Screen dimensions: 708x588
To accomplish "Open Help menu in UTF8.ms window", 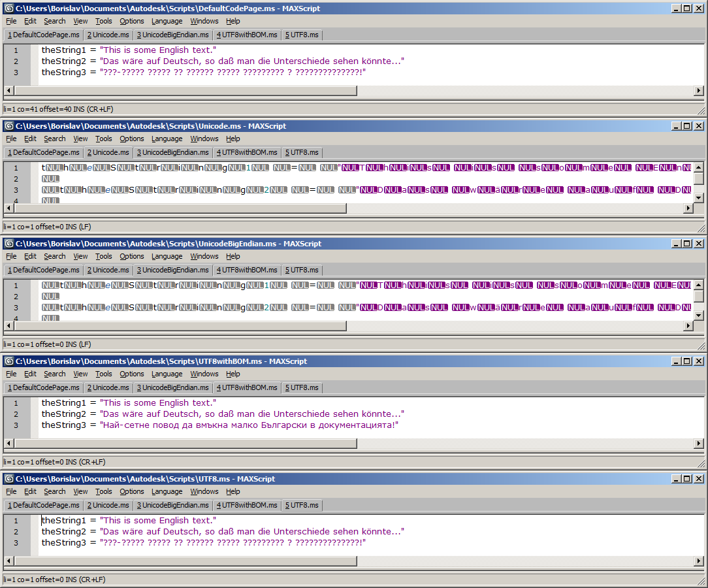I will pos(233,491).
